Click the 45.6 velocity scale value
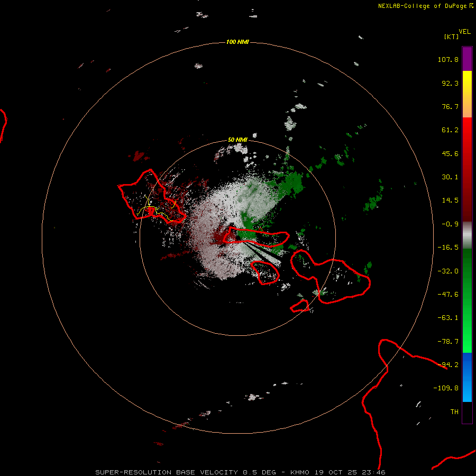The height and width of the screenshot is (476, 476). point(450,153)
